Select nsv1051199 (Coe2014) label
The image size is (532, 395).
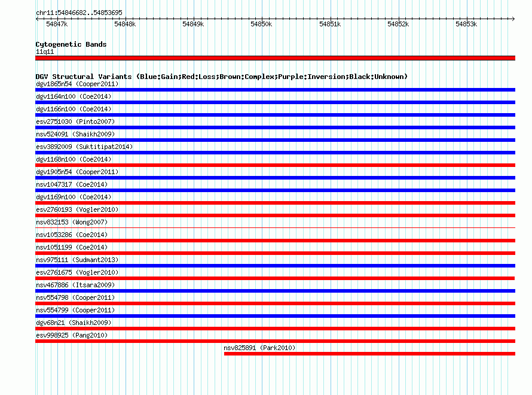[x=72, y=247]
